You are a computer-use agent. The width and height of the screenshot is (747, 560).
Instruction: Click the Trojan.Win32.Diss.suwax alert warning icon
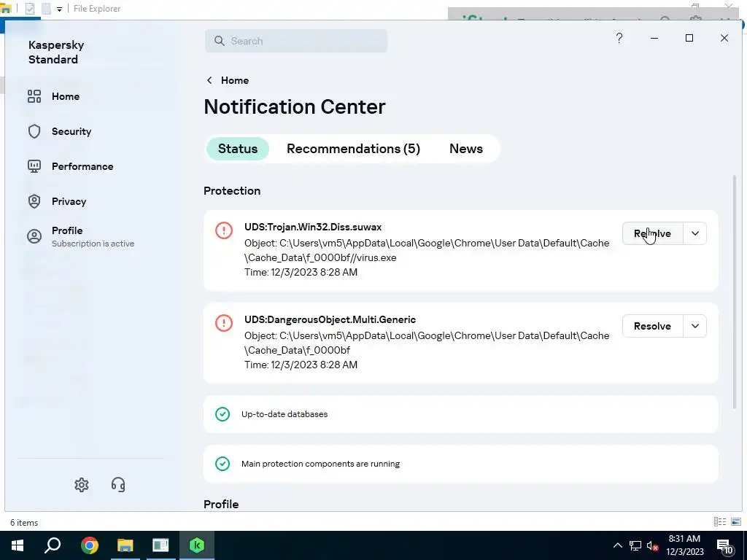click(x=223, y=230)
